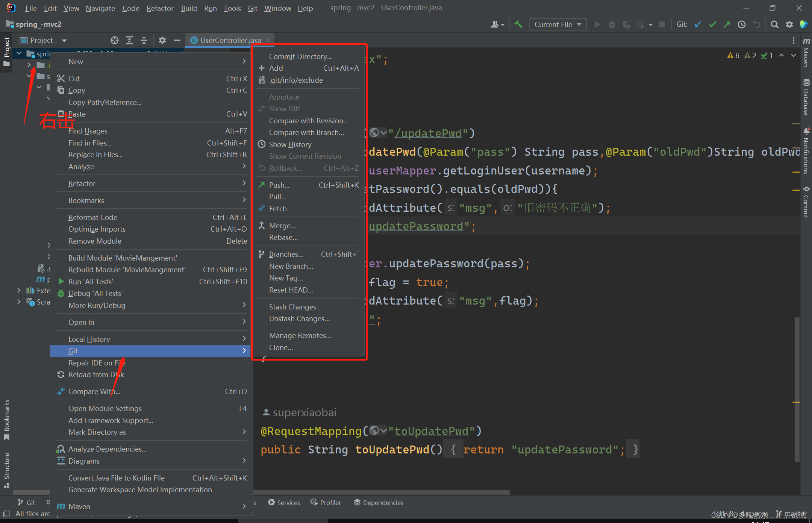Open the Current File run configuration dropdown
The width and height of the screenshot is (812, 523).
point(558,24)
